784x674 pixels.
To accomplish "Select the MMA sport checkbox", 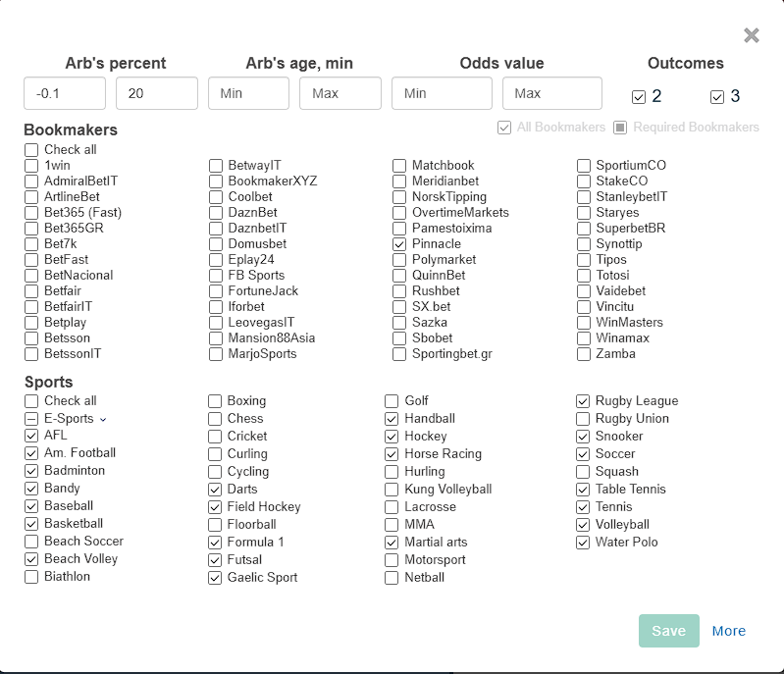I will click(392, 525).
